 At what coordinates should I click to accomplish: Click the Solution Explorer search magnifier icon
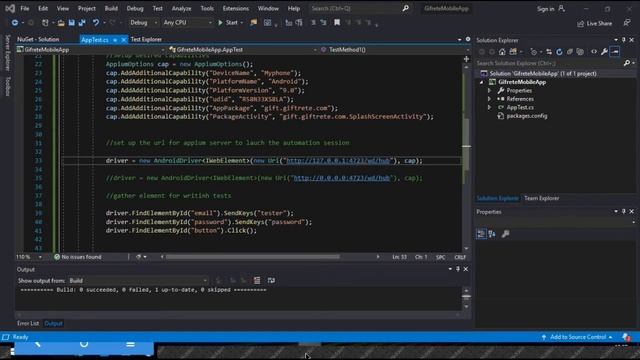point(627,63)
